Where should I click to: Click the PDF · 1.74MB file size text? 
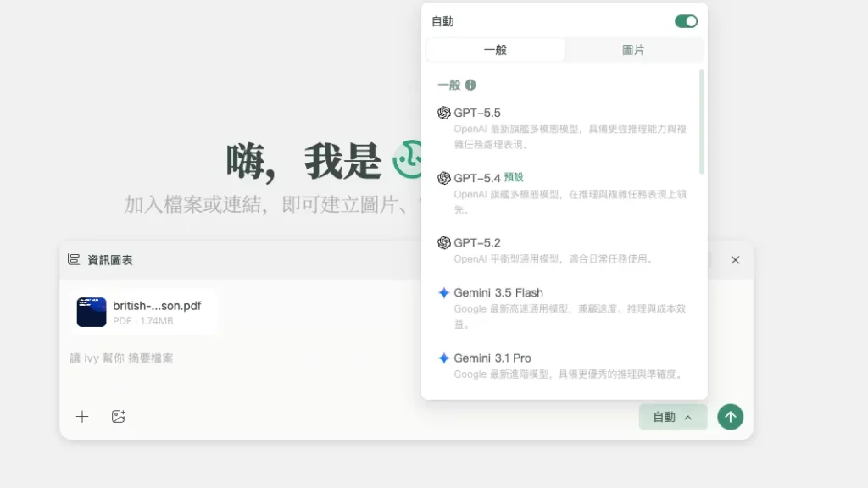[142, 321]
